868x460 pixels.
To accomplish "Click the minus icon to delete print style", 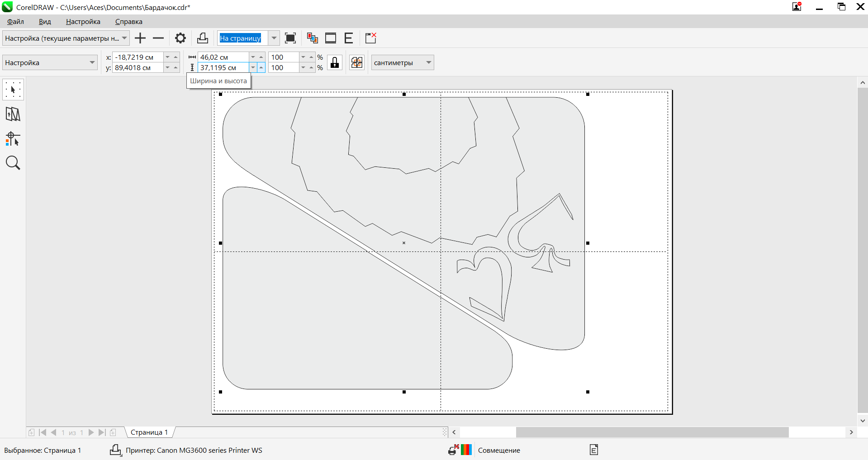I will point(158,38).
